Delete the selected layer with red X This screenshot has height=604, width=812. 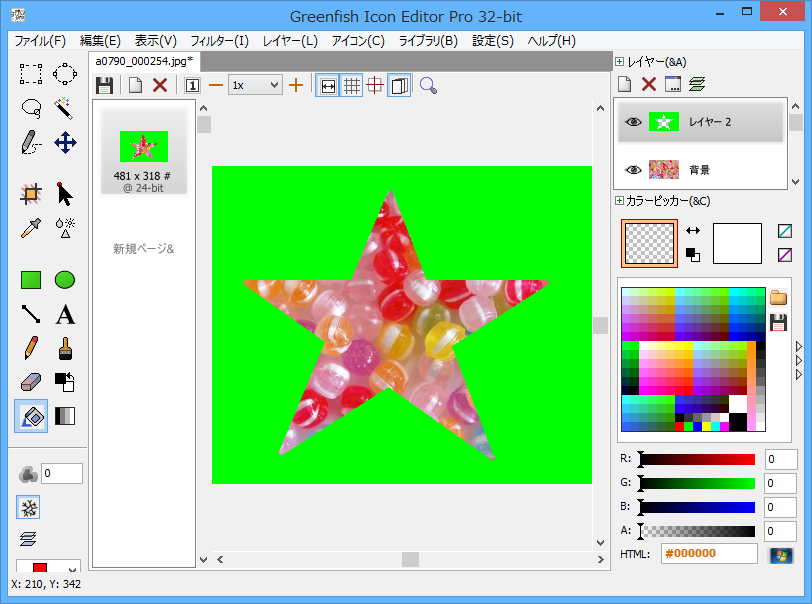click(648, 85)
